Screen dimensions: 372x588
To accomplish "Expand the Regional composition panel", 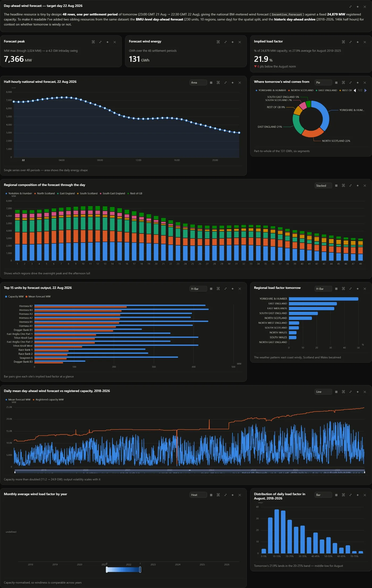I will pyautogui.click(x=350, y=186).
